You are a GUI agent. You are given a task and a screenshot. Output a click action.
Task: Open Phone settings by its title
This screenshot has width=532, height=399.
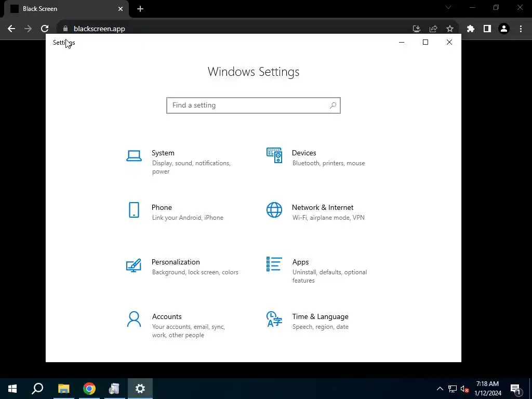tap(162, 207)
